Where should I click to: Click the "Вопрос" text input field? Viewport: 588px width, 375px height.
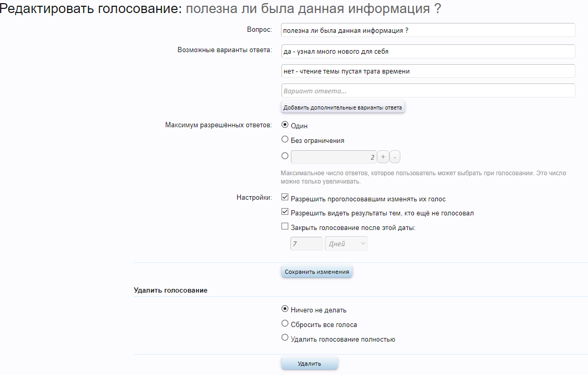click(x=427, y=30)
